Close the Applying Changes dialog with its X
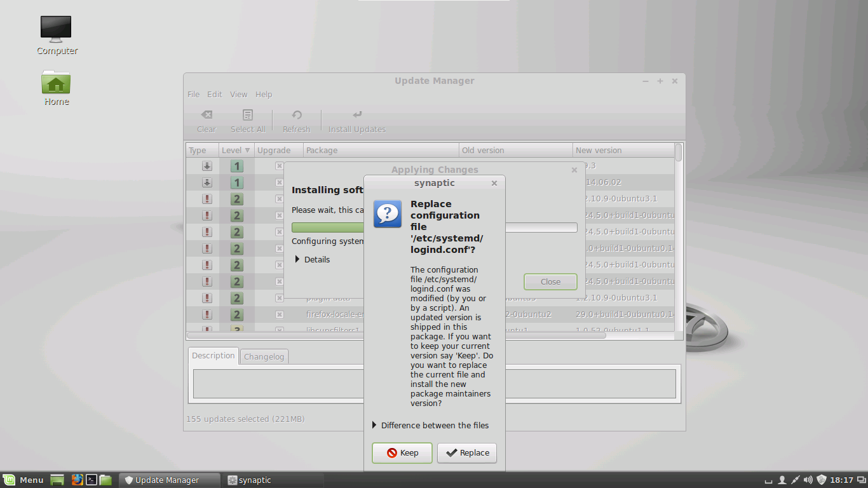This screenshot has height=488, width=868. click(574, 170)
